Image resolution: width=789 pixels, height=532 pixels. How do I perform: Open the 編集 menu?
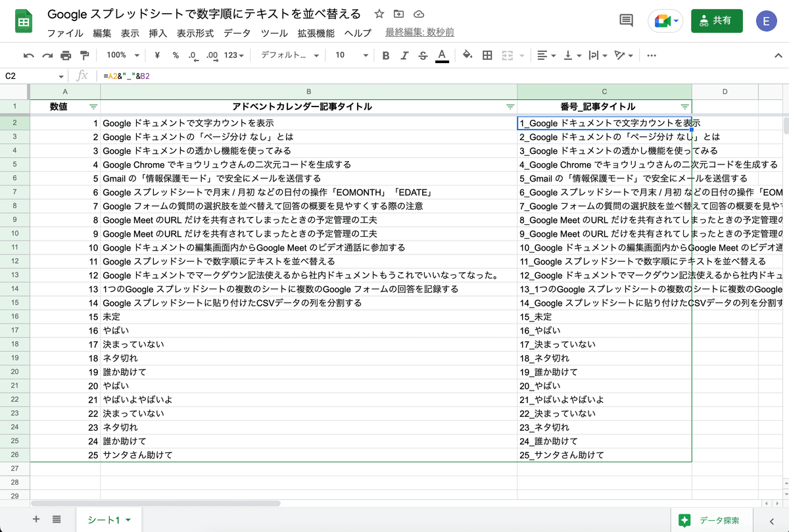(x=102, y=33)
